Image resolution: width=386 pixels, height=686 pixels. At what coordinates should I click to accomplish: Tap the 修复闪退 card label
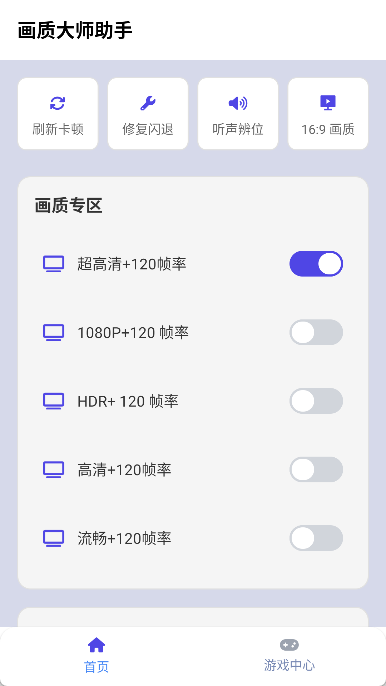click(x=148, y=130)
